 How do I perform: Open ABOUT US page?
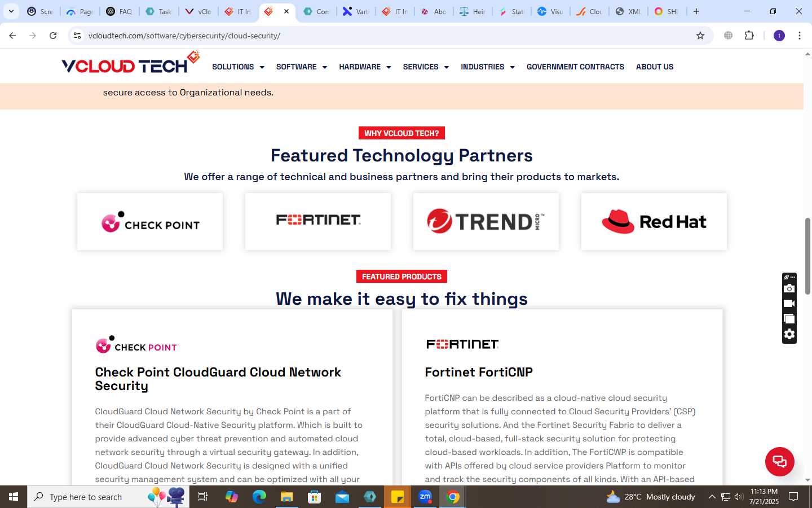point(655,67)
